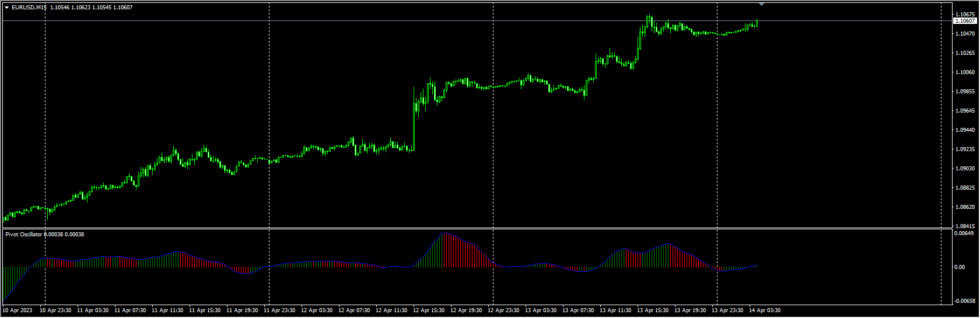This screenshot has width=980, height=318.
Task: Click time label 12 Apr 07:30
Action: tap(354, 310)
